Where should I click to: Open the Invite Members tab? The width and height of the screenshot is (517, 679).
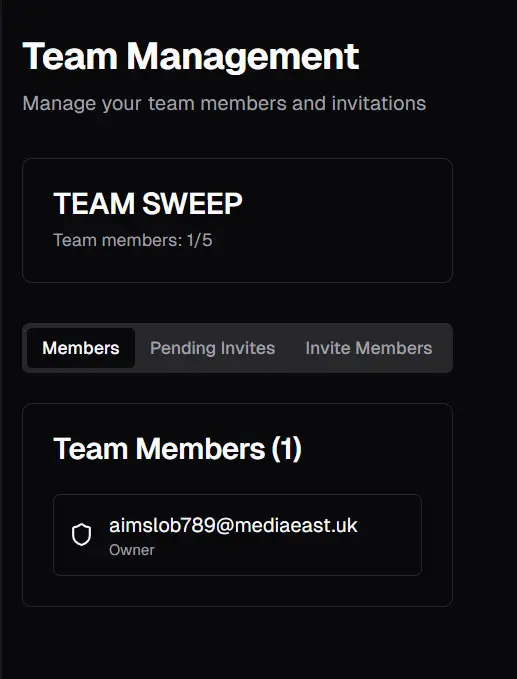pyautogui.click(x=369, y=348)
